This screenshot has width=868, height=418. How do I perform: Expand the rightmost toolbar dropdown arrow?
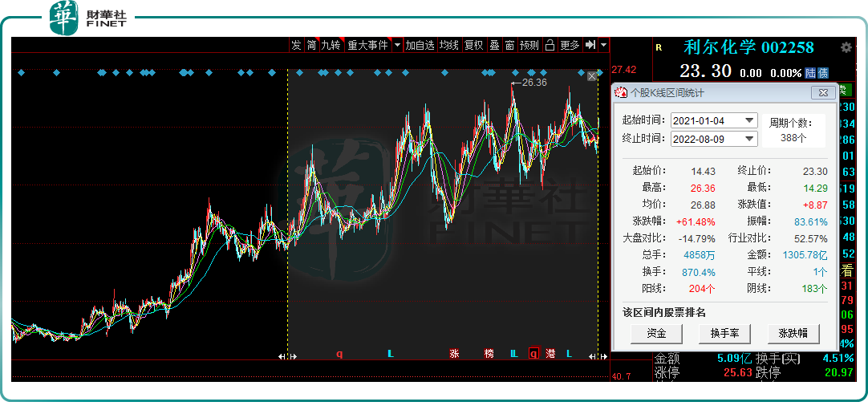pyautogui.click(x=603, y=46)
